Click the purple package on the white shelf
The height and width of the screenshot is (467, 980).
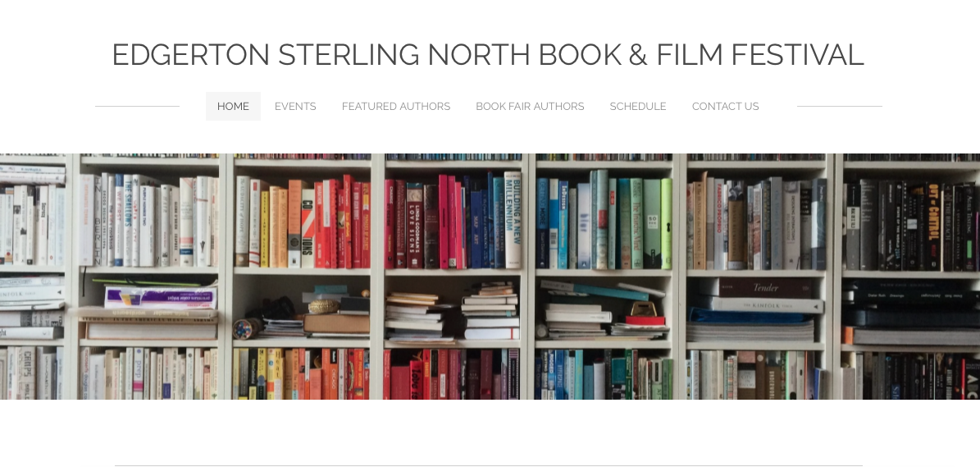(x=161, y=297)
